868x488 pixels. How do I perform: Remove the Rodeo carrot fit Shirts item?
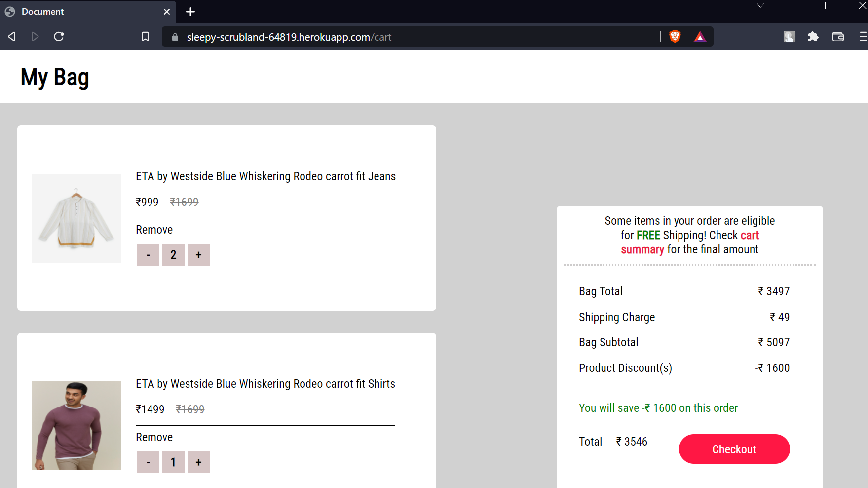coord(154,437)
